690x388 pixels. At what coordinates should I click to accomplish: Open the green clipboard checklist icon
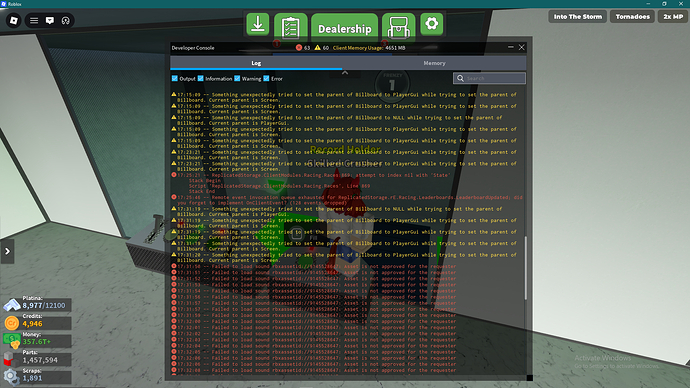point(290,26)
